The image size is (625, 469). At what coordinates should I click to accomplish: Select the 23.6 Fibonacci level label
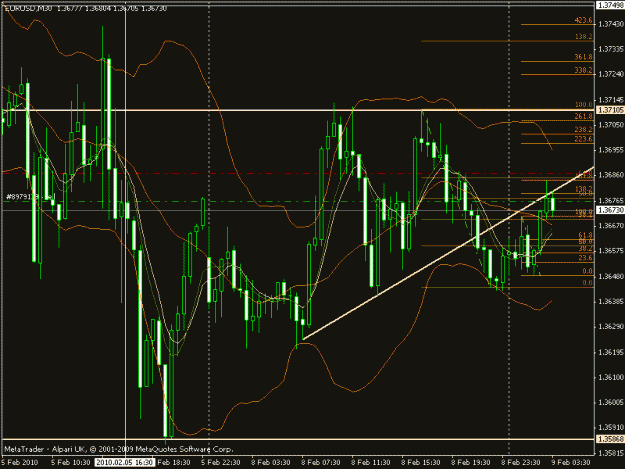coord(586,258)
